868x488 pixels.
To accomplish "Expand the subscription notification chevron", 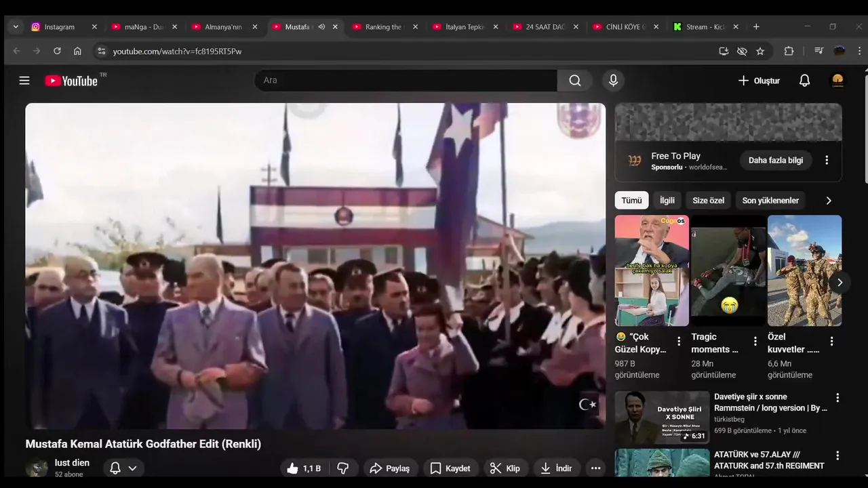I will tap(132, 468).
